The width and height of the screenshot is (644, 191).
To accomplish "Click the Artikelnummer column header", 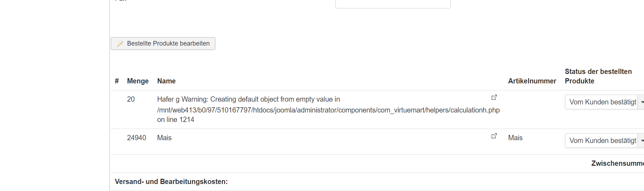I will point(532,81).
